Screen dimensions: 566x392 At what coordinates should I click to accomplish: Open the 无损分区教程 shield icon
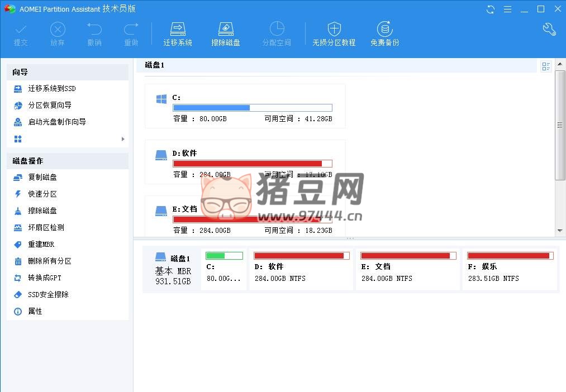334,29
